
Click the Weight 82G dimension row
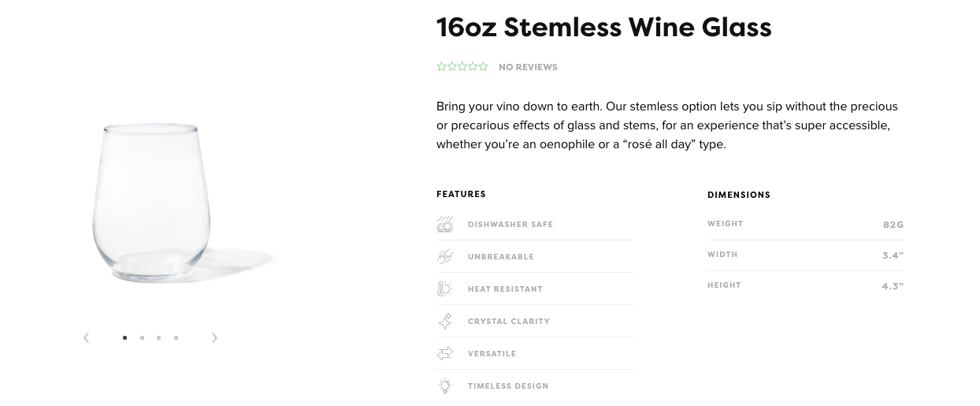pos(806,224)
